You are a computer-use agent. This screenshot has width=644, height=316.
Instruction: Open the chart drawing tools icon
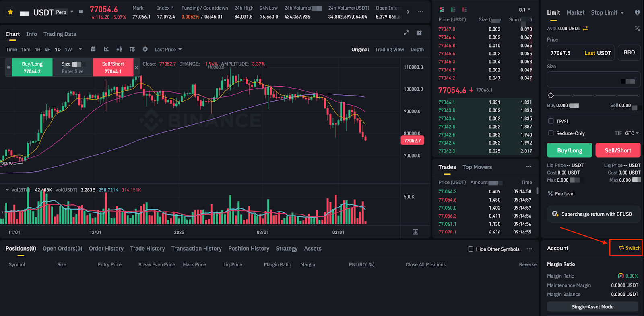point(106,49)
